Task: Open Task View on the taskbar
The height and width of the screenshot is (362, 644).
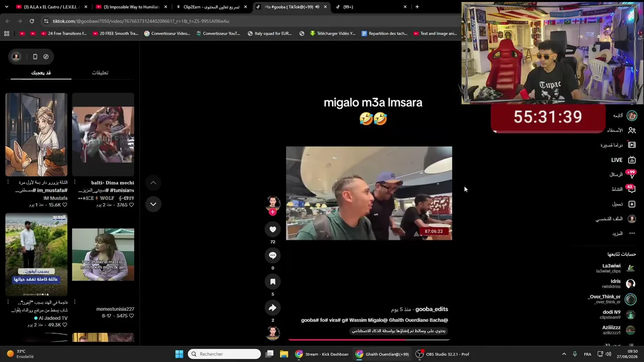Action: [x=270, y=354]
